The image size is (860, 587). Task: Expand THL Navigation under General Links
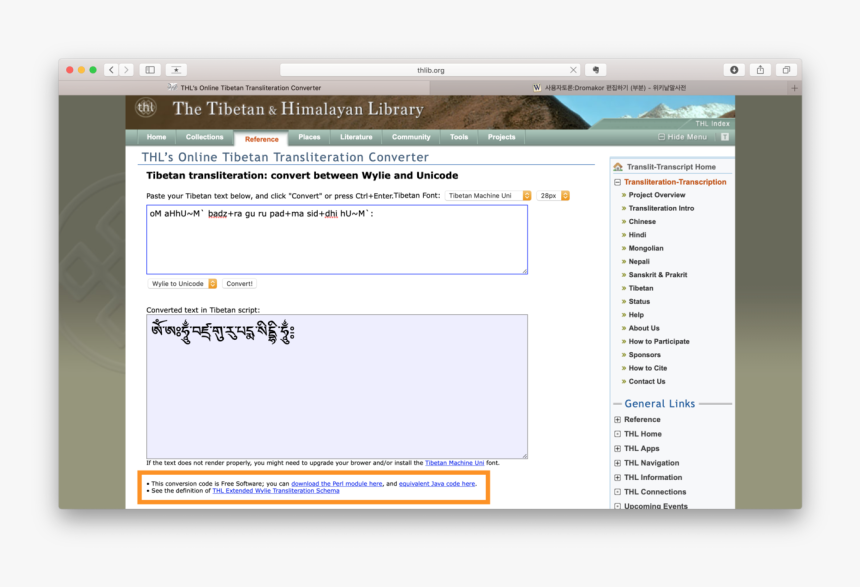point(618,463)
